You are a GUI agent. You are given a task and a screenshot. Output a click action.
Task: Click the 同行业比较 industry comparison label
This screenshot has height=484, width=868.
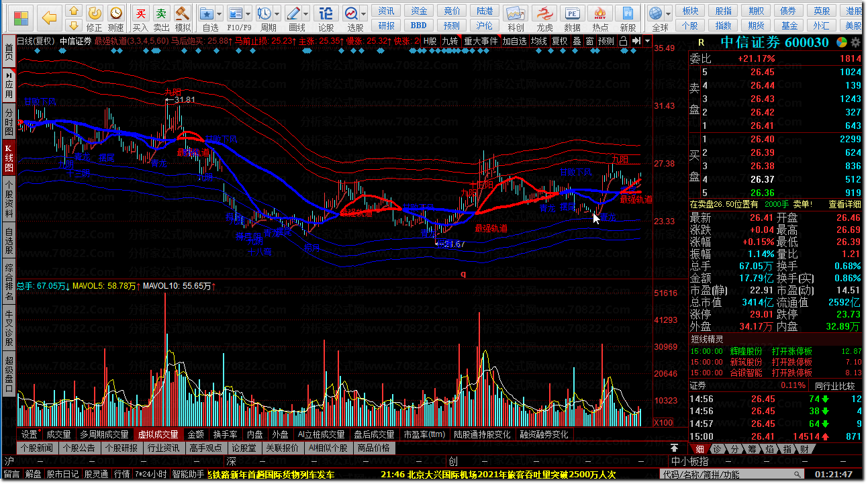click(835, 385)
